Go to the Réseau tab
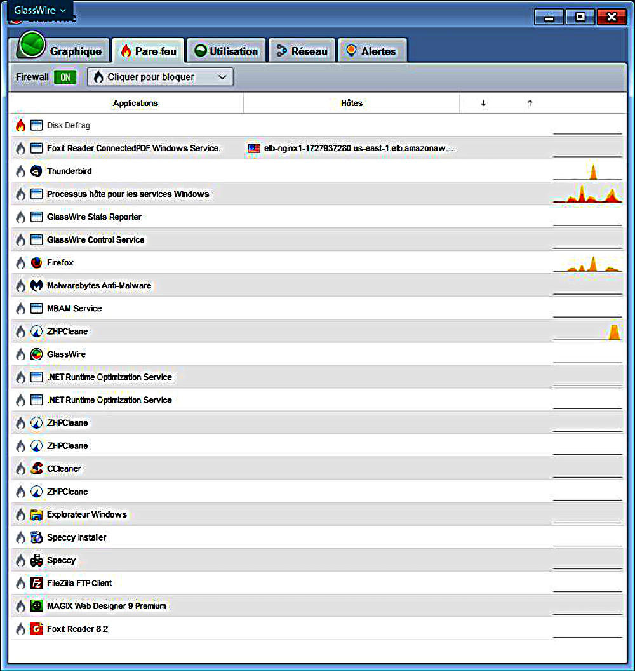Screen dimensions: 635x672 tap(302, 51)
